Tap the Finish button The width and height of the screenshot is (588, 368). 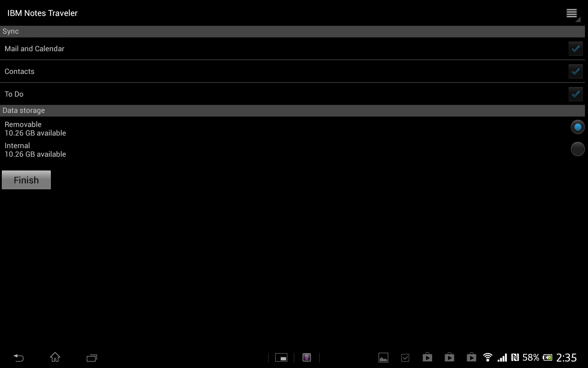click(26, 180)
